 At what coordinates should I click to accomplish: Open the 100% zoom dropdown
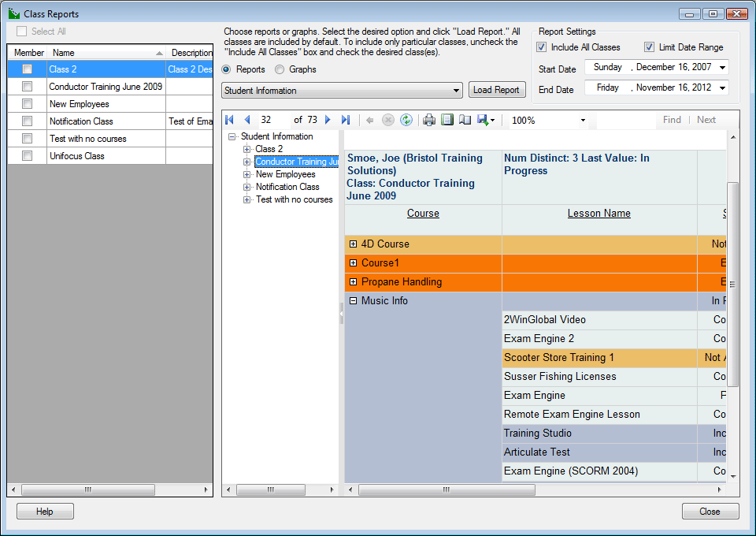pyautogui.click(x=583, y=120)
